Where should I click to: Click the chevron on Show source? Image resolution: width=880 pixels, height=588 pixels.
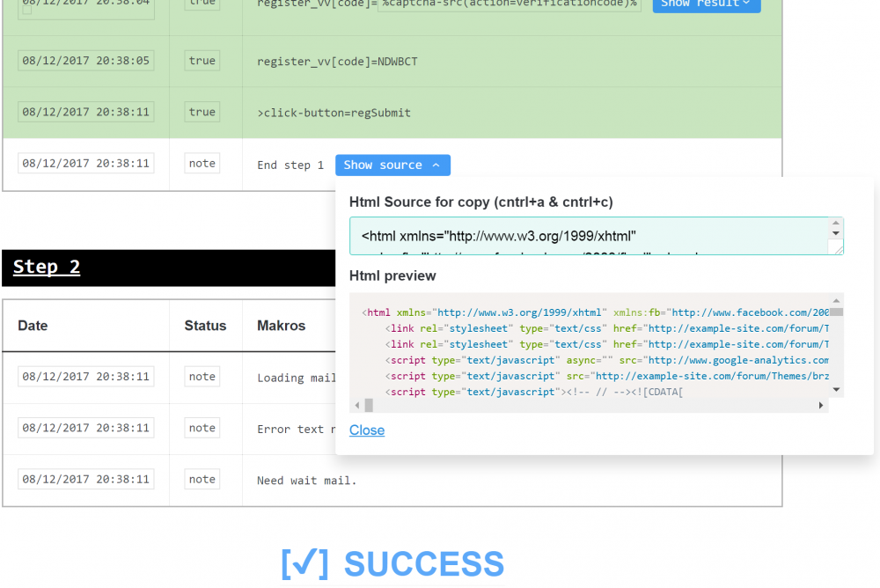click(436, 165)
